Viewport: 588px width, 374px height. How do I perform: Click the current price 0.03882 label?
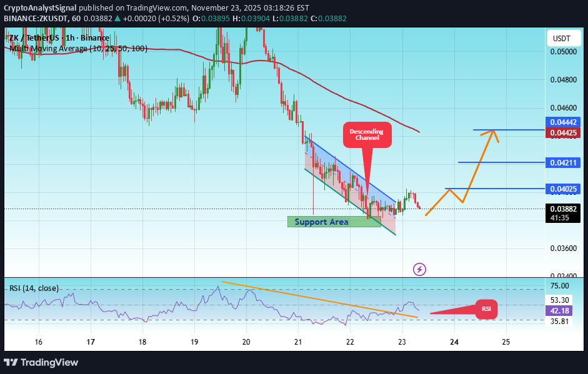click(563, 209)
